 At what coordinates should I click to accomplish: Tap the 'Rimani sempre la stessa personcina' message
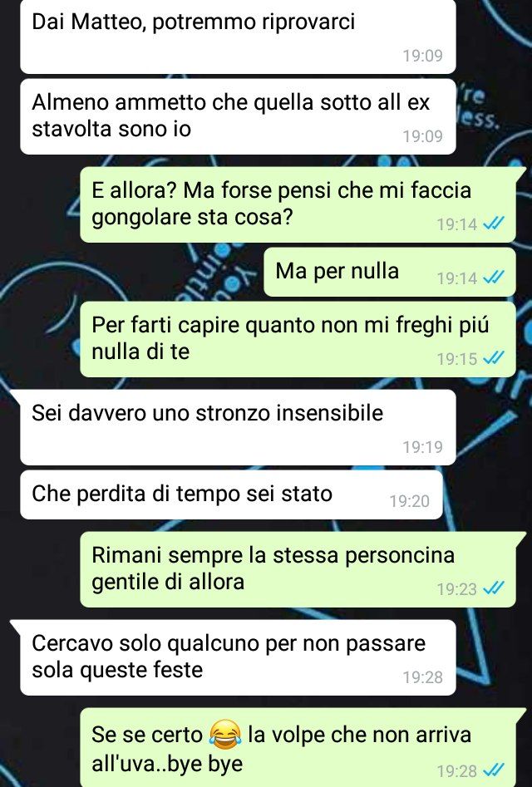(x=298, y=569)
